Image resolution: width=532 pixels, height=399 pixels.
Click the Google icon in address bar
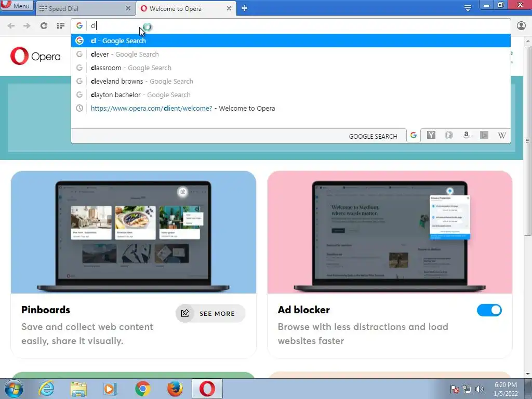pos(79,26)
